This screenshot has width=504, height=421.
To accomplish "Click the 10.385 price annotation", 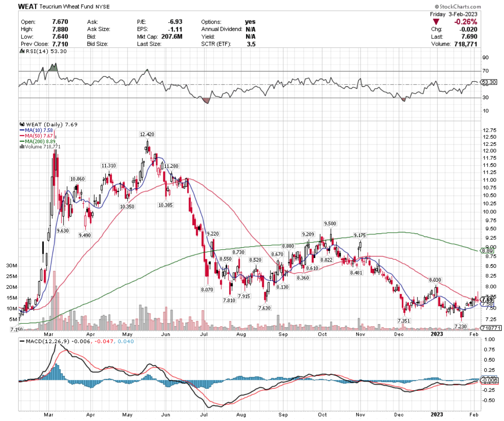I will coord(166,205).
